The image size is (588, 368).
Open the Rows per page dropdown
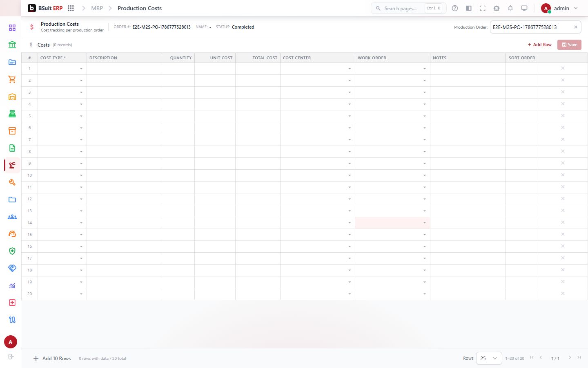489,358
